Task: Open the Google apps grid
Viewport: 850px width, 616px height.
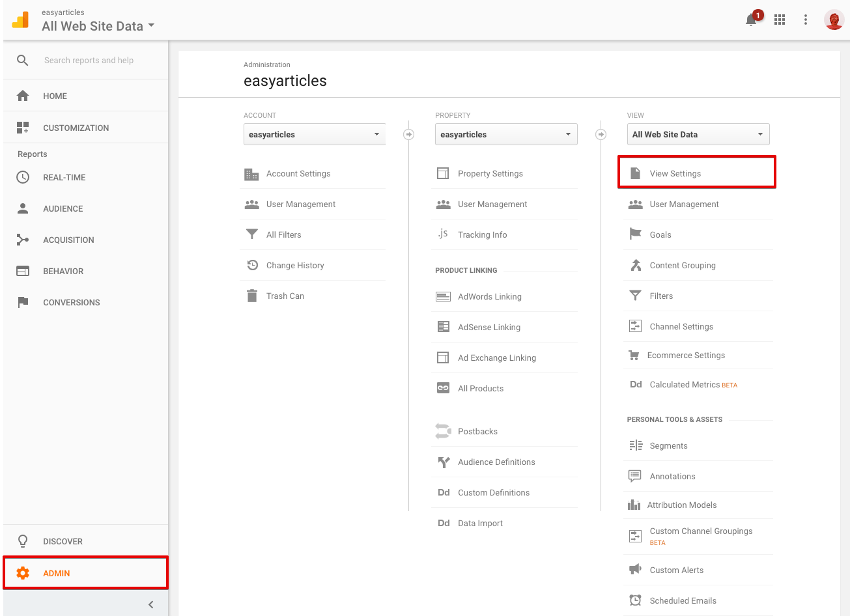Action: [x=780, y=20]
